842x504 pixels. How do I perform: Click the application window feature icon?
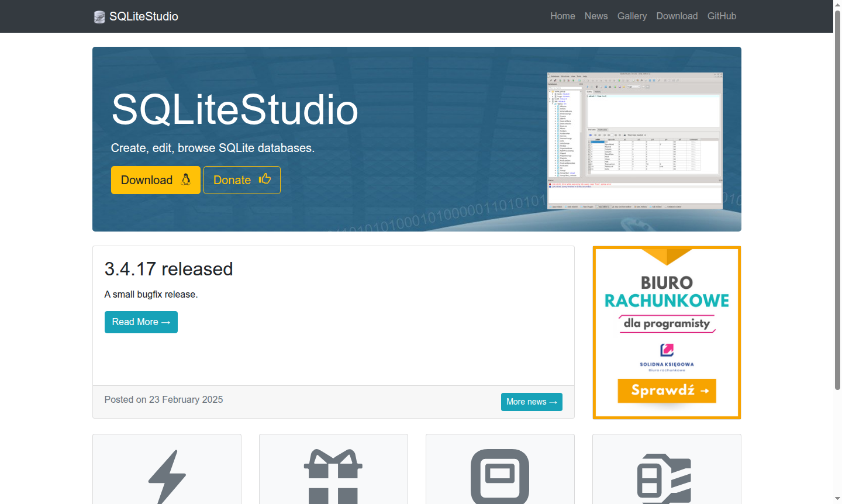point(500,477)
